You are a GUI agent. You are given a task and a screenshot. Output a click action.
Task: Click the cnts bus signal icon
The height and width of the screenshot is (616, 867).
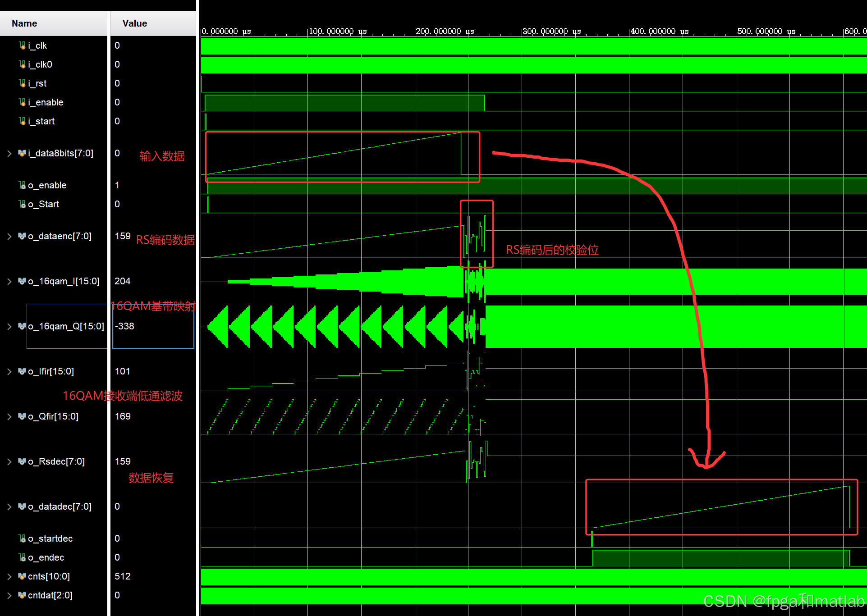coord(22,576)
